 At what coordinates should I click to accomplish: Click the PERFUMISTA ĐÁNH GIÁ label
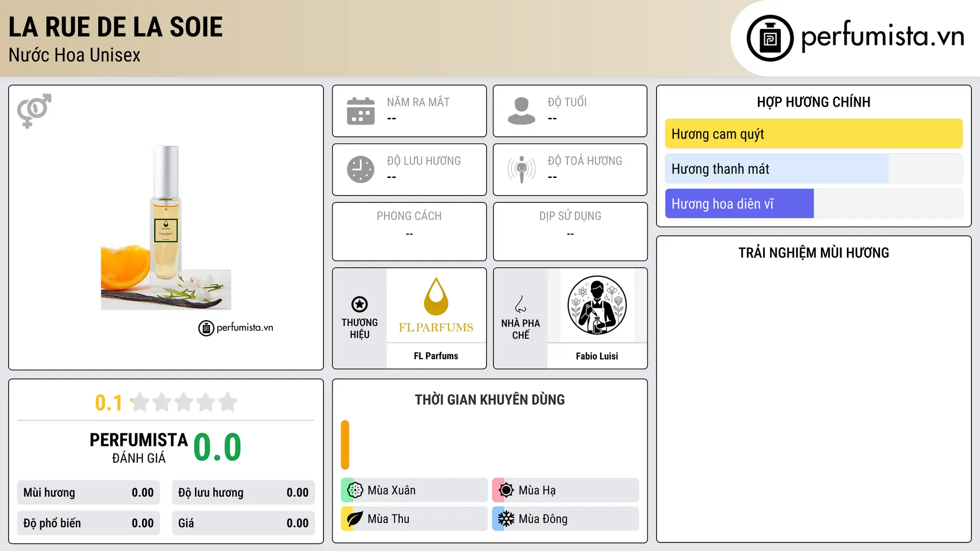pos(139,448)
